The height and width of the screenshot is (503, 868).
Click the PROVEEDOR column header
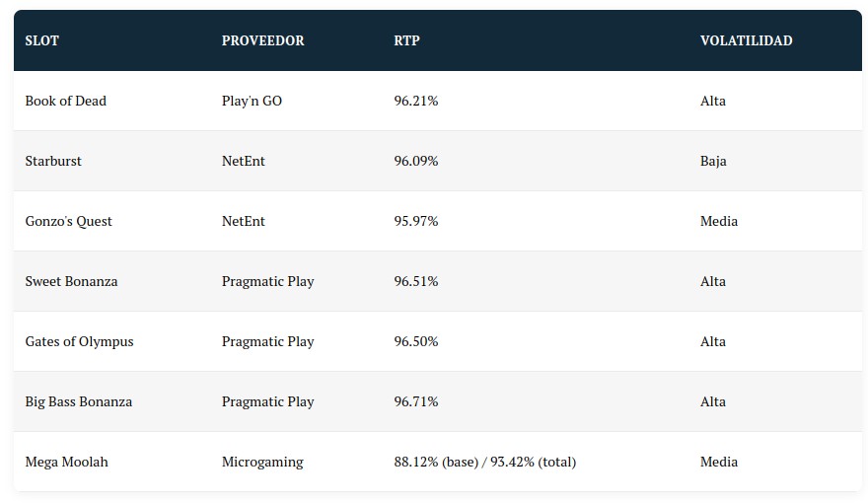click(x=262, y=40)
